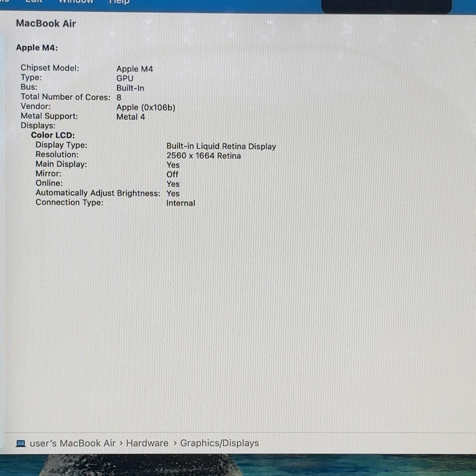Select Graphics/Displays in the path bar
This screenshot has width=476, height=476.
coord(220,443)
